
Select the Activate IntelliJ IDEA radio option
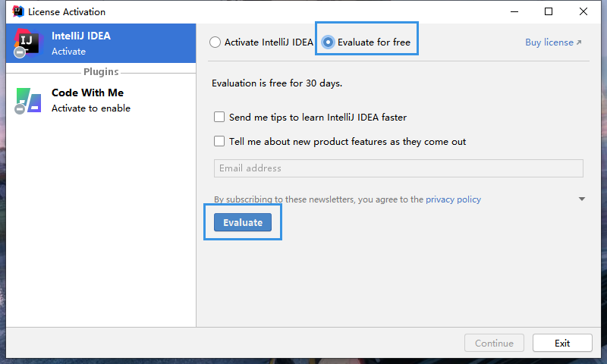(x=215, y=42)
